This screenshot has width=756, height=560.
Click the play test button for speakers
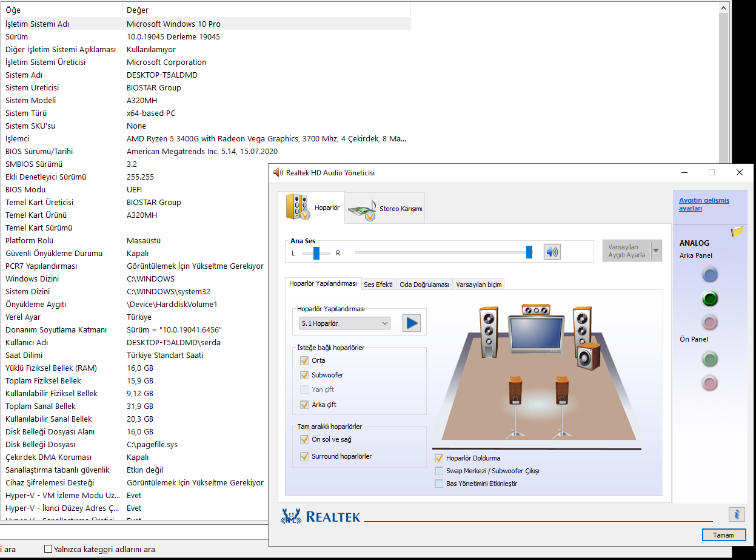[x=412, y=323]
